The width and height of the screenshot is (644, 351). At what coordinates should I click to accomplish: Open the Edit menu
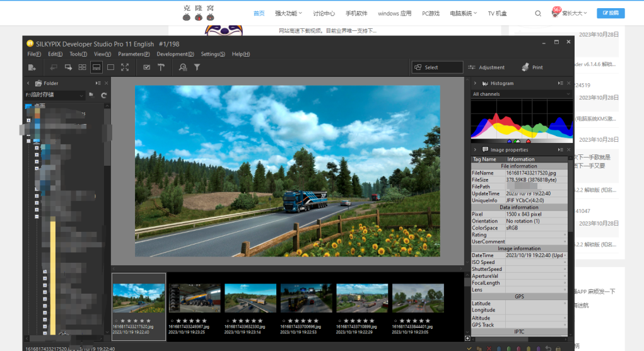pyautogui.click(x=55, y=54)
